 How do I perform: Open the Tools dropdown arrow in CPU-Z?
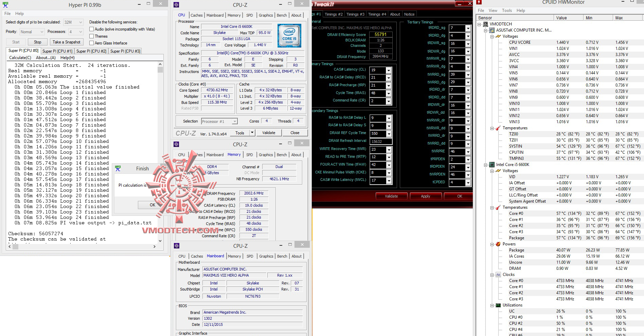252,133
